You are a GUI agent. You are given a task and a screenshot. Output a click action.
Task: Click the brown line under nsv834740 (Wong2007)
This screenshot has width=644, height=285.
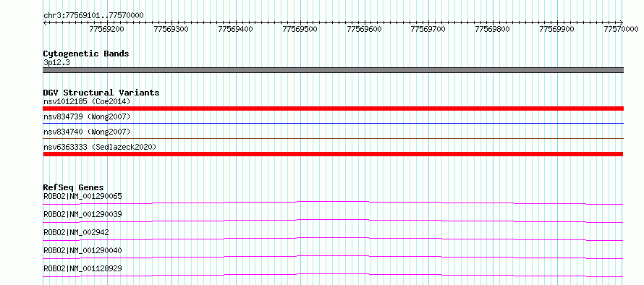334,139
